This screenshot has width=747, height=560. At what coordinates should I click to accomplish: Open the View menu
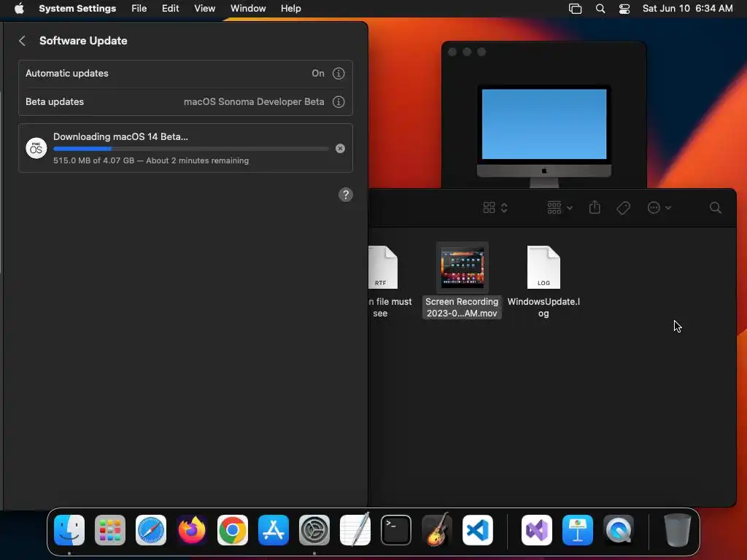204,9
